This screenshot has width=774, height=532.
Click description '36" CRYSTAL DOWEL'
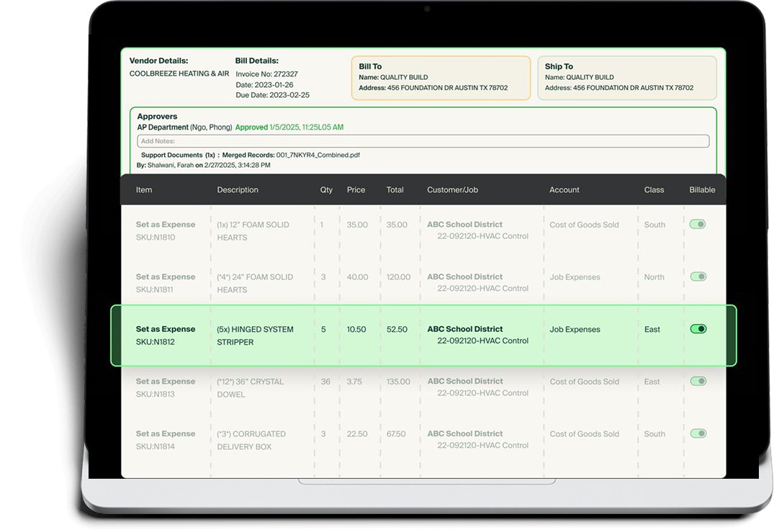pyautogui.click(x=251, y=388)
